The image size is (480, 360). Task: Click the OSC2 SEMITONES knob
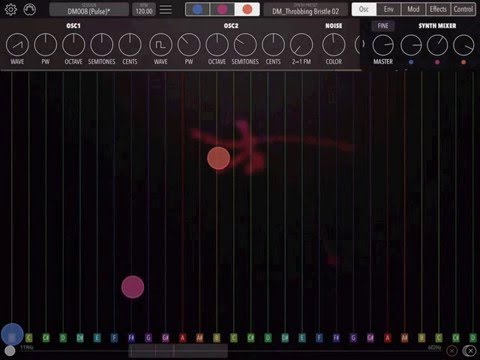pyautogui.click(x=245, y=45)
